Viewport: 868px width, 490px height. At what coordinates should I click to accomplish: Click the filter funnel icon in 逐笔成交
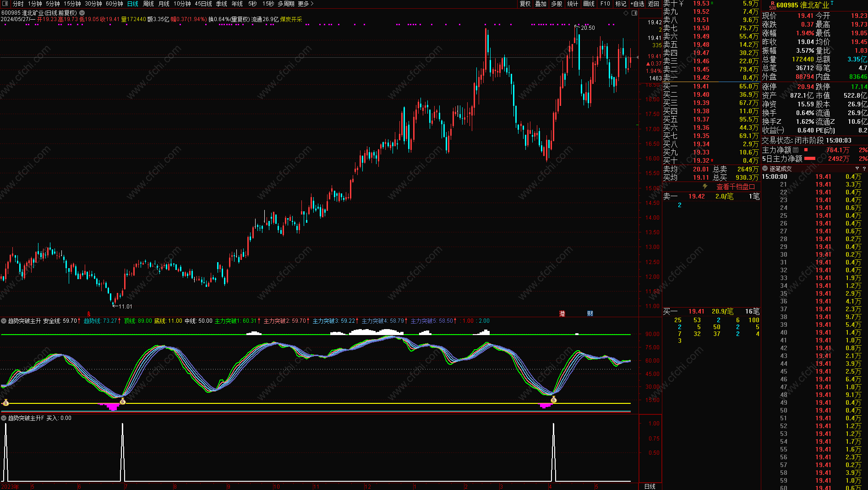857,169
